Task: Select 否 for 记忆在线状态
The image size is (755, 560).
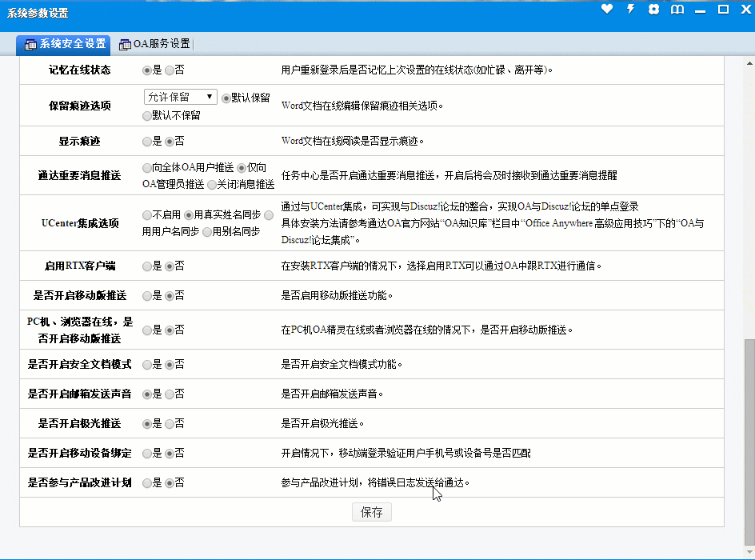Action: [x=170, y=70]
